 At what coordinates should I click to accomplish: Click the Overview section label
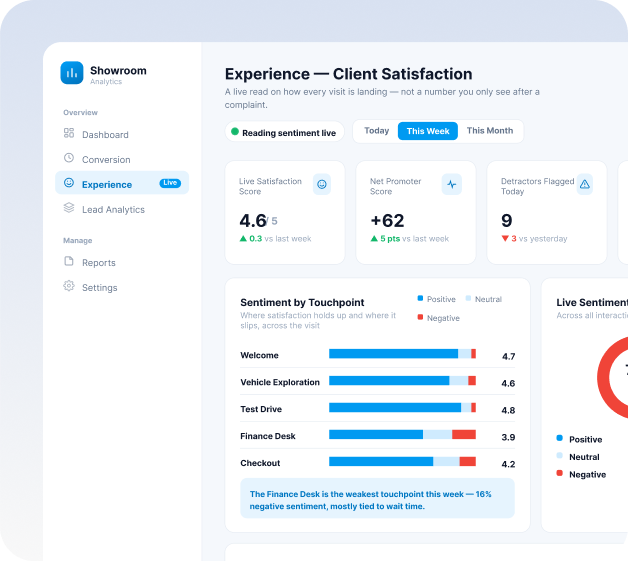pos(80,113)
